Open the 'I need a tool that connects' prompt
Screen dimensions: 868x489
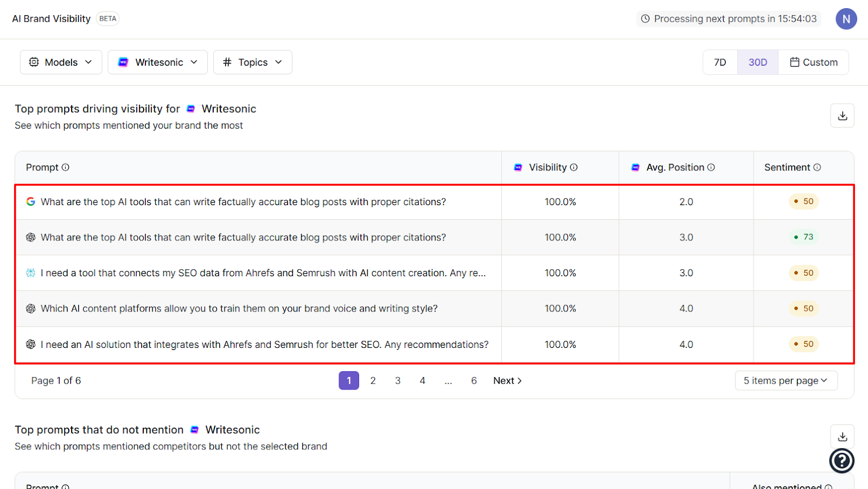(263, 272)
